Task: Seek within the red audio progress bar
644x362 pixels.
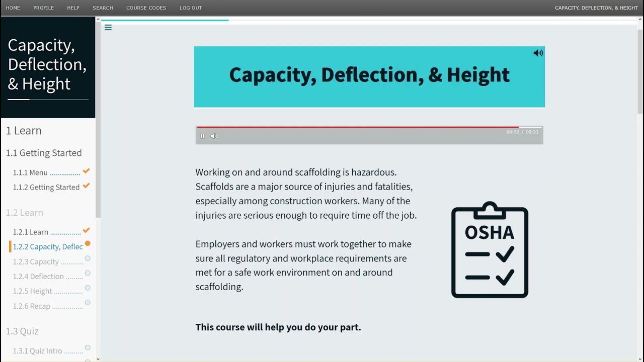Action: pyautogui.click(x=357, y=127)
